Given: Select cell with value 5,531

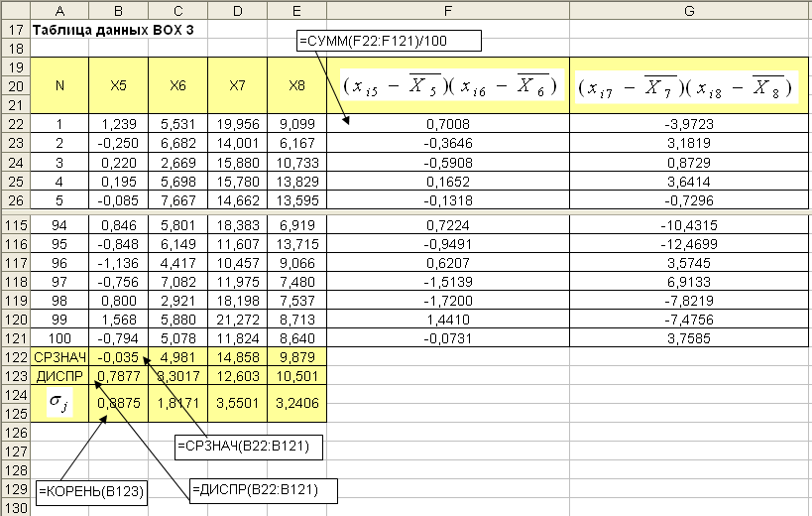Looking at the screenshot, I should point(178,124).
